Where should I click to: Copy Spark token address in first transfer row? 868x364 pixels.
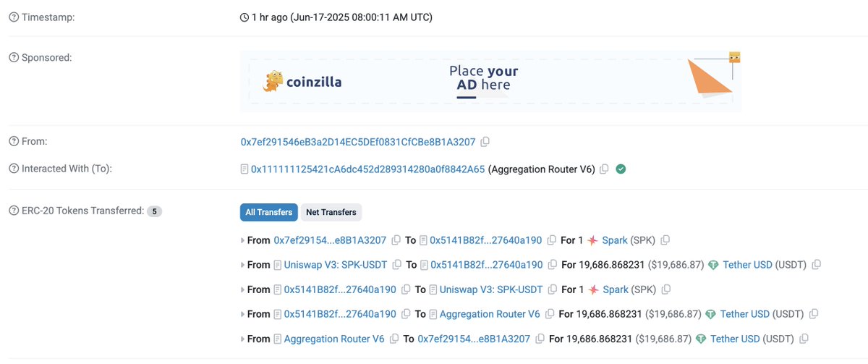[665, 240]
